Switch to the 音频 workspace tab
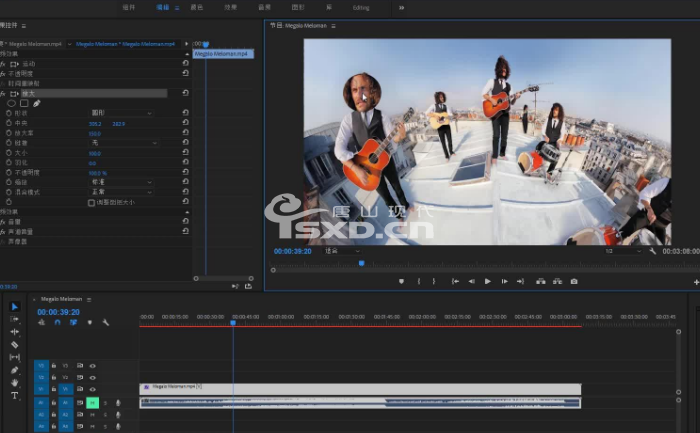Screen dimensions: 700x433 [x=264, y=8]
